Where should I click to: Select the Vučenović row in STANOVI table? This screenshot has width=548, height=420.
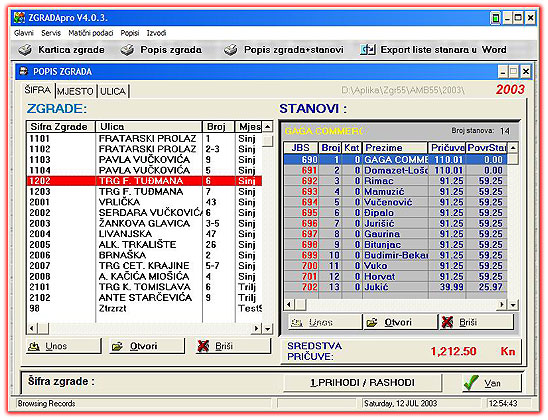(x=395, y=202)
